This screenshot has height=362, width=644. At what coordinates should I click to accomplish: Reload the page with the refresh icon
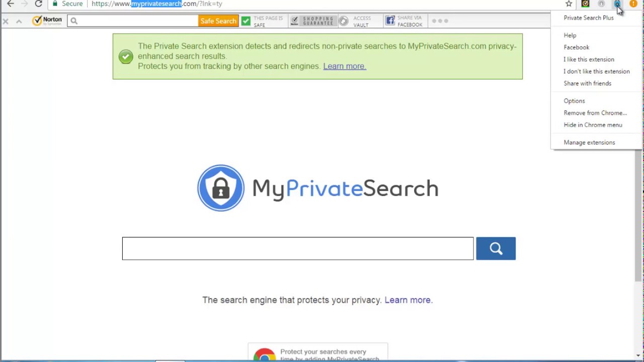38,4
